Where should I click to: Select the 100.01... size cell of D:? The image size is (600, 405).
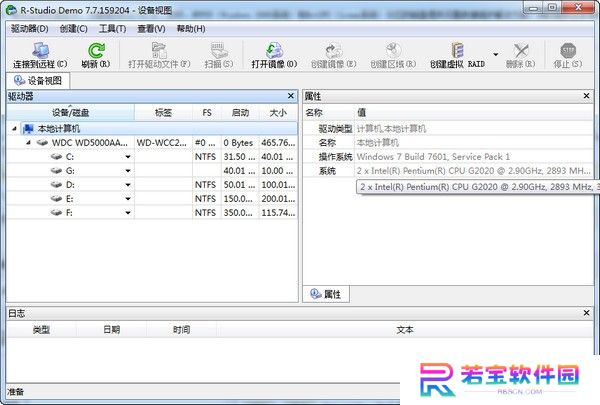tap(278, 185)
